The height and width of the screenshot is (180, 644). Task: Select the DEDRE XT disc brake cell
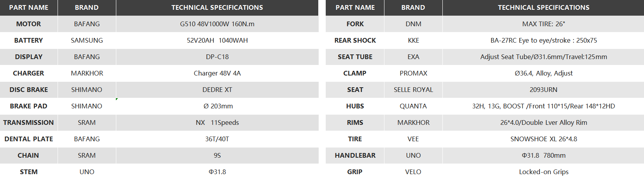coord(217,90)
